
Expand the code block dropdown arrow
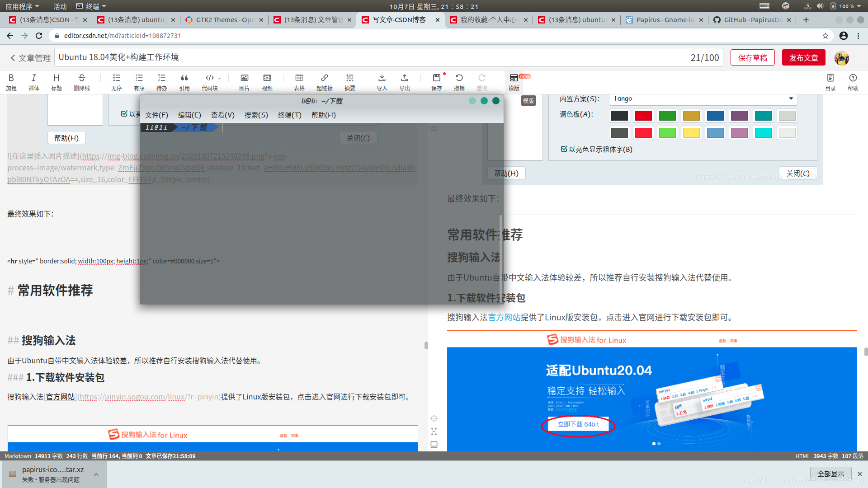tap(219, 78)
